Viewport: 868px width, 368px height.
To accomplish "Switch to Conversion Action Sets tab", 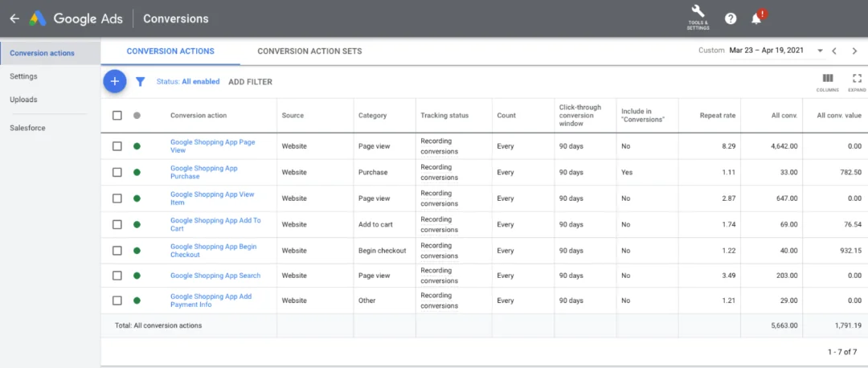I will (x=309, y=51).
